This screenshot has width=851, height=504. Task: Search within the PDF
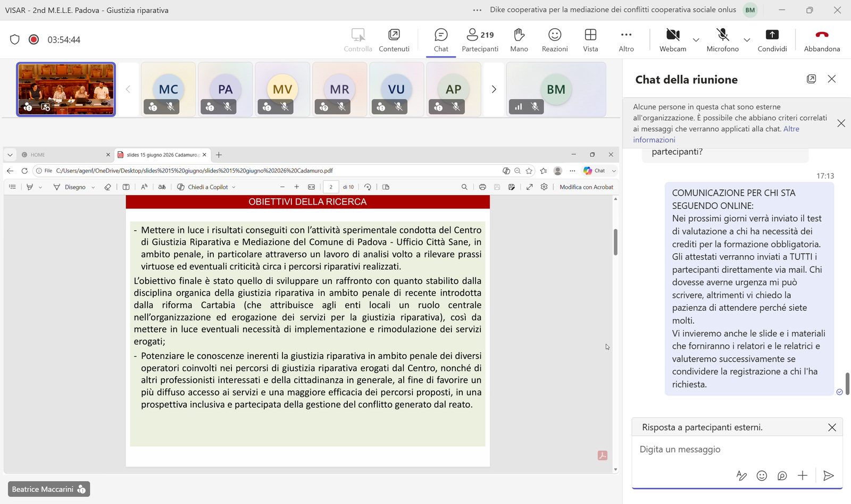tap(464, 187)
